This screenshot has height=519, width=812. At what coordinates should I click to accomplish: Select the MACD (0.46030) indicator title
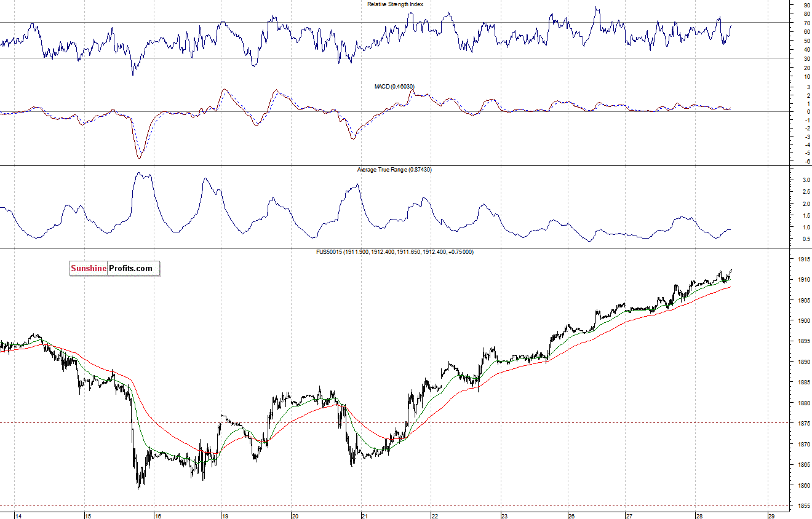click(x=394, y=87)
